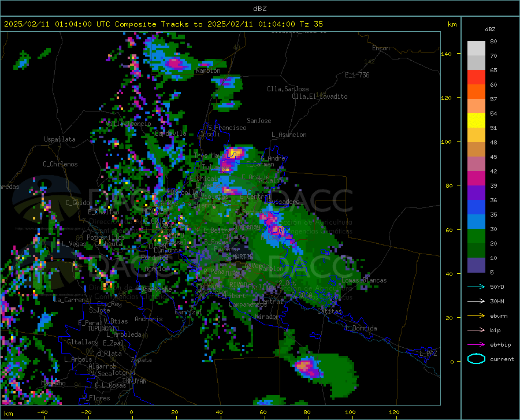Click the Anchoris location label
Screen dimensions: 520x420
pos(148,319)
